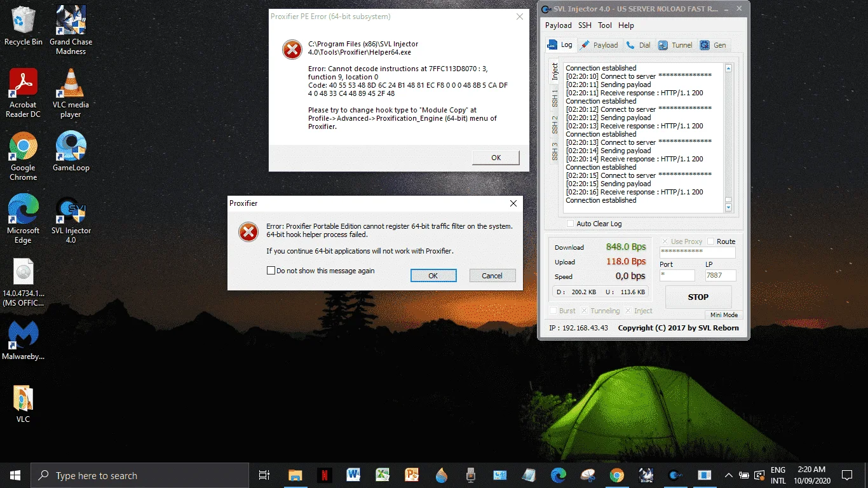
Task: Open Microsoft Edge from the taskbar
Action: (558, 475)
